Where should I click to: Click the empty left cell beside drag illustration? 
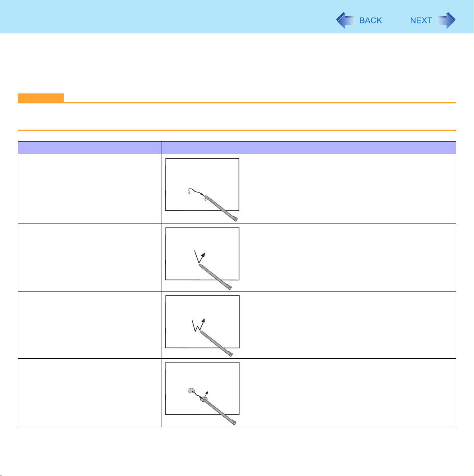pyautogui.click(x=90, y=392)
